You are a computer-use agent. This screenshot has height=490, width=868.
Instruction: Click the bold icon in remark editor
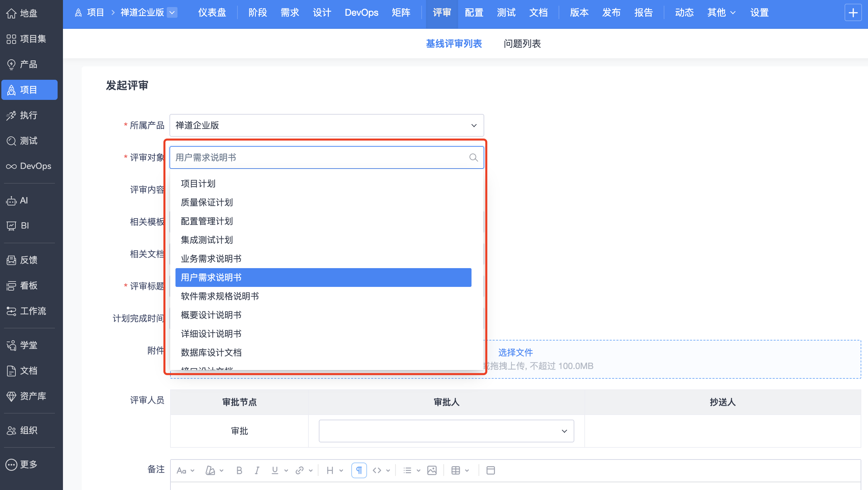(239, 471)
